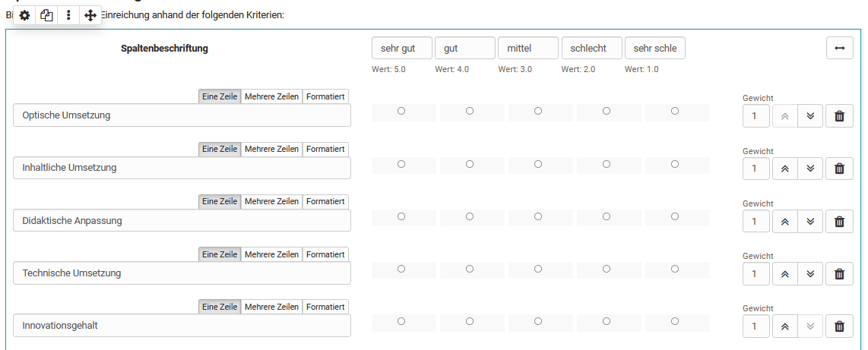Viewport: 868px width, 350px height.
Task: Click the 'sehr schle' column label field
Action: [x=655, y=48]
